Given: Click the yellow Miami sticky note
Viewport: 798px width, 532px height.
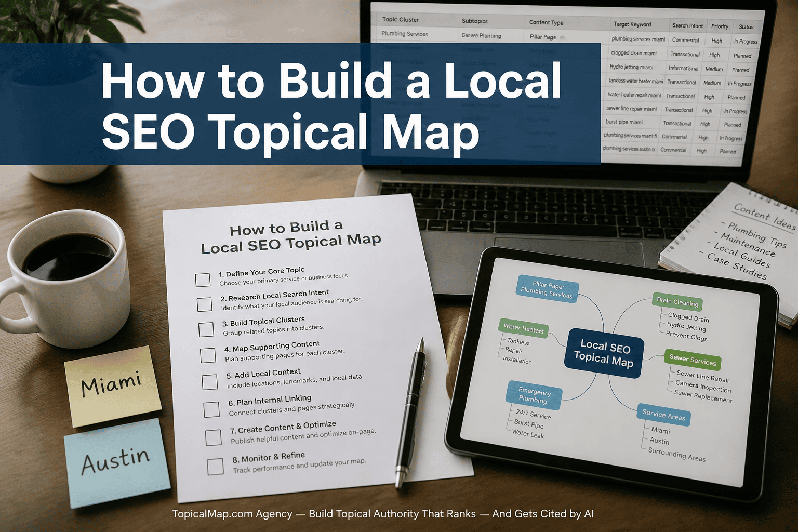Looking at the screenshot, I should click(113, 386).
